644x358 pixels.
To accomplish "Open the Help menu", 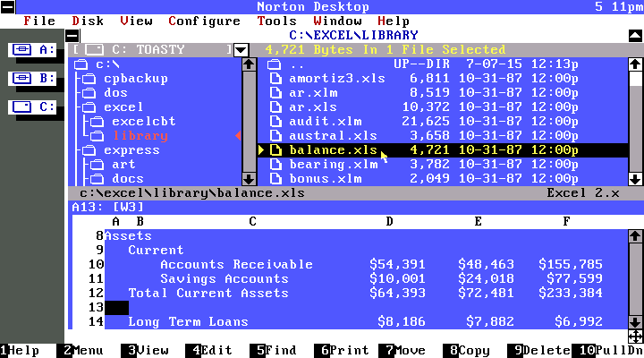I will tap(393, 21).
